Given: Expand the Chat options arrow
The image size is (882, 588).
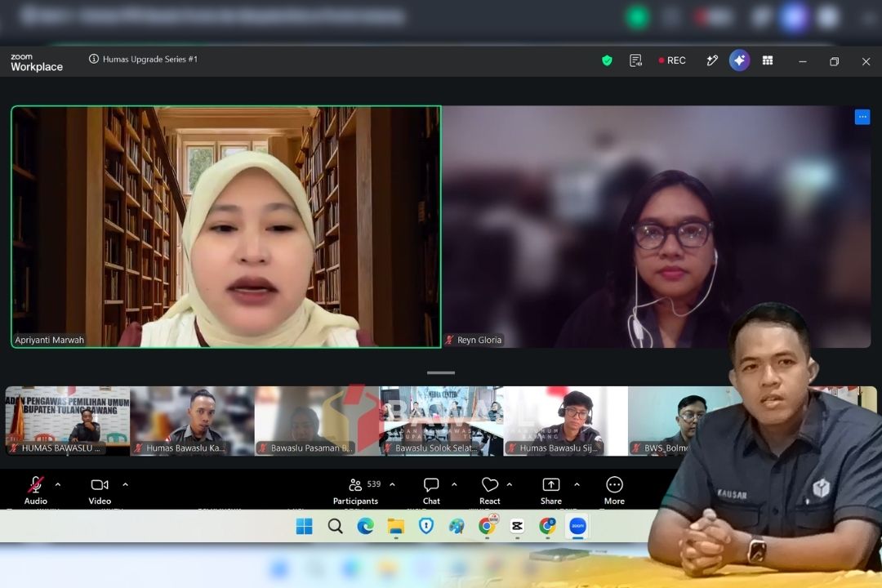Looking at the screenshot, I should [455, 484].
